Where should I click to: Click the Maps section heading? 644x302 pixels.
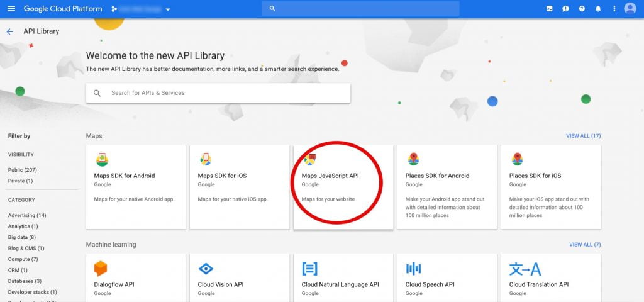coord(94,136)
